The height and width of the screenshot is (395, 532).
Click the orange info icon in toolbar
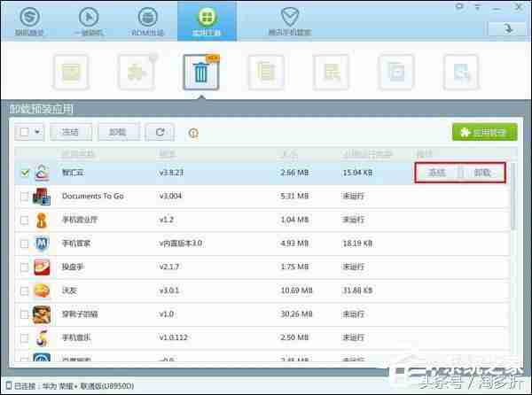(x=193, y=133)
